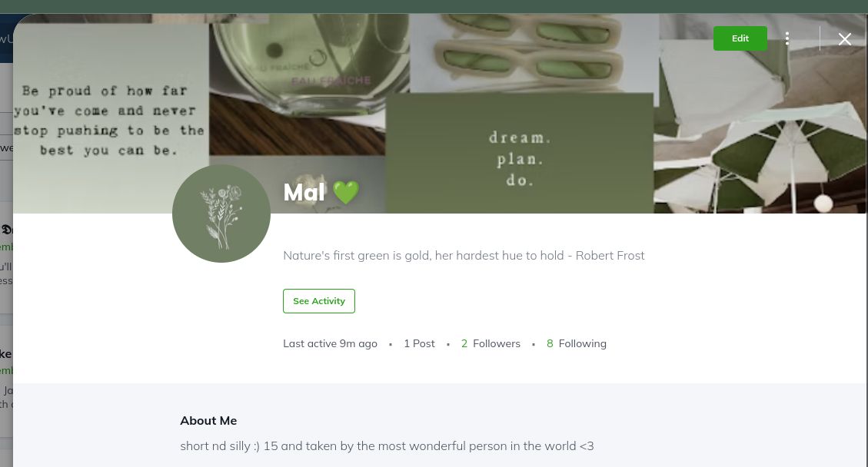Click the typewriter quote in the banner
This screenshot has width=868, height=467.
pyautogui.click(x=108, y=121)
